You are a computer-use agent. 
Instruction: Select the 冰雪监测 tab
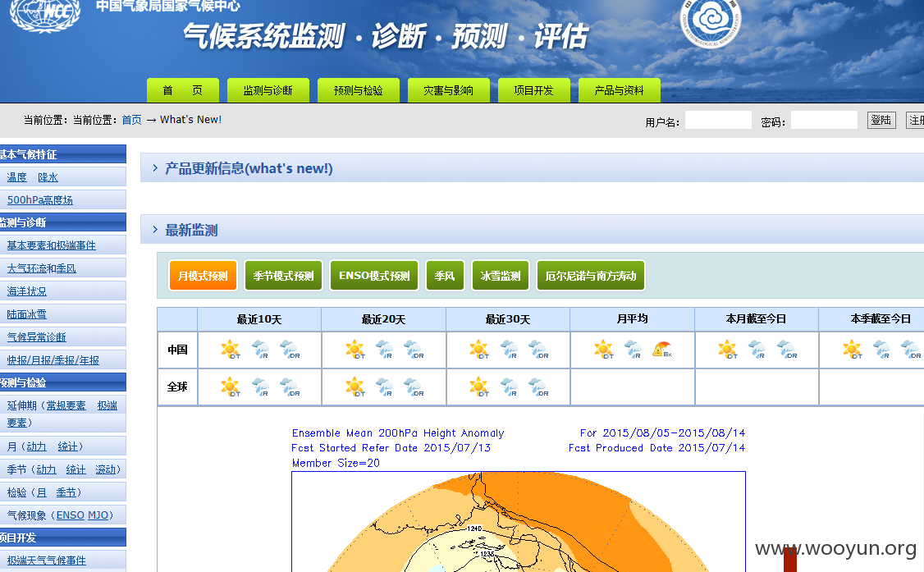[x=501, y=276]
